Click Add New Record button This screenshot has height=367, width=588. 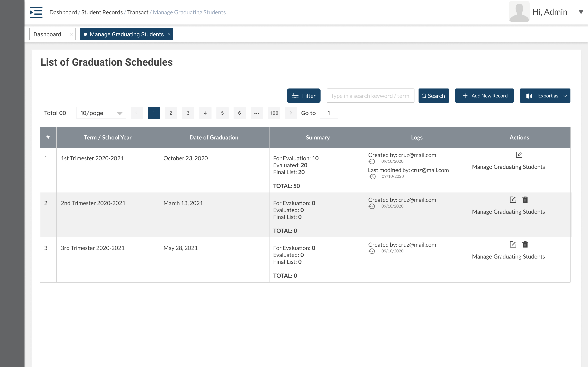click(x=484, y=96)
